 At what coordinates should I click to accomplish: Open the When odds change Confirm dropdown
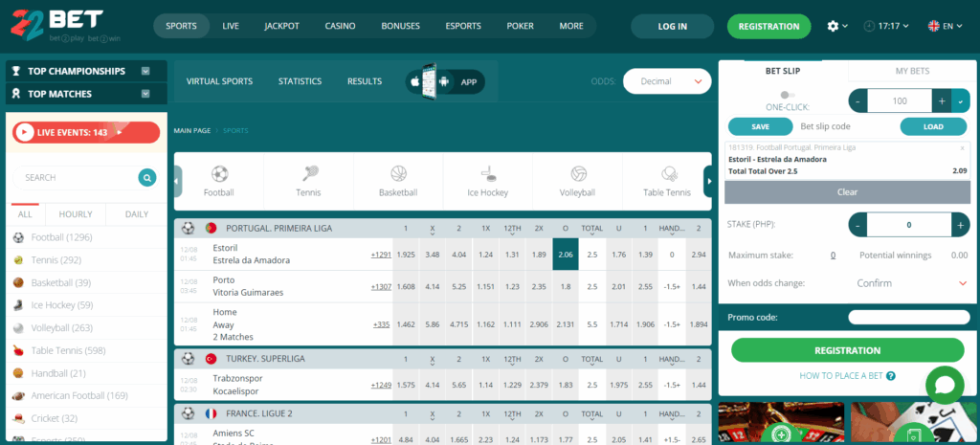coord(912,283)
